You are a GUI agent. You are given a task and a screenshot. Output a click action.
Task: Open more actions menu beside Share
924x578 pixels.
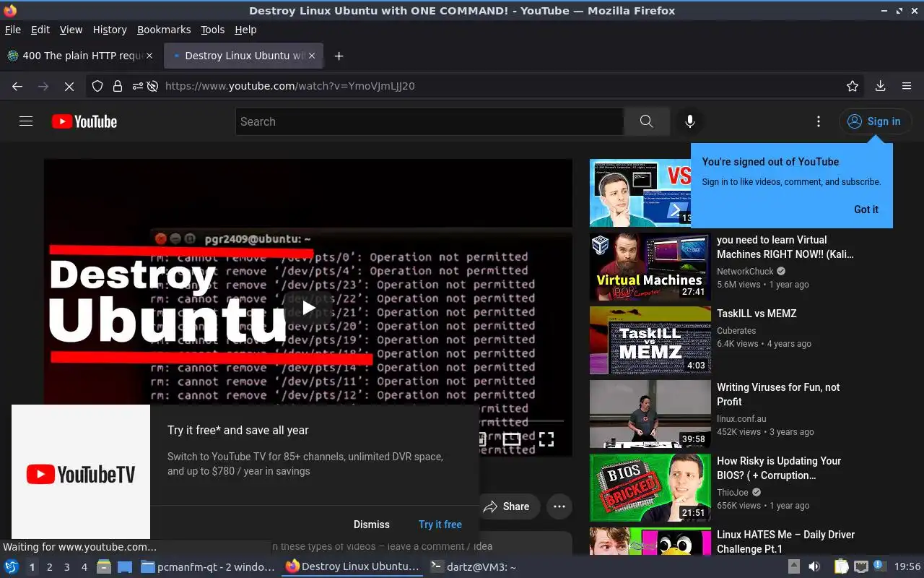click(559, 506)
